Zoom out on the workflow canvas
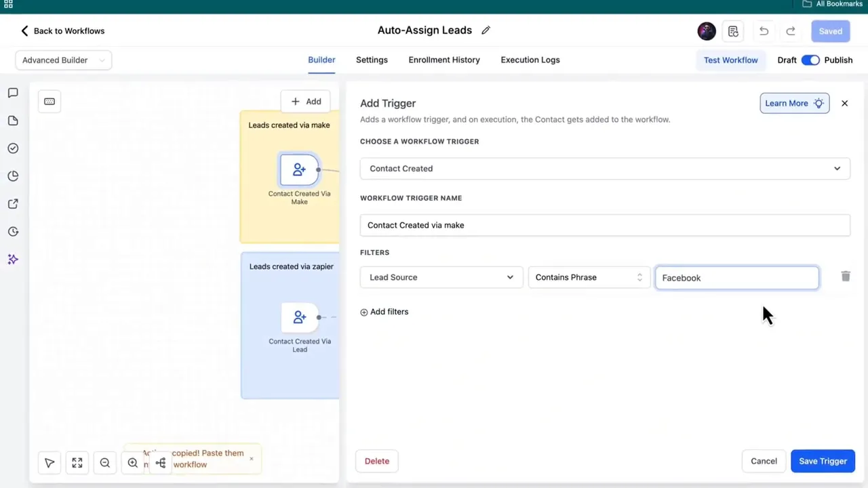Viewport: 868px width, 488px height. click(x=104, y=462)
